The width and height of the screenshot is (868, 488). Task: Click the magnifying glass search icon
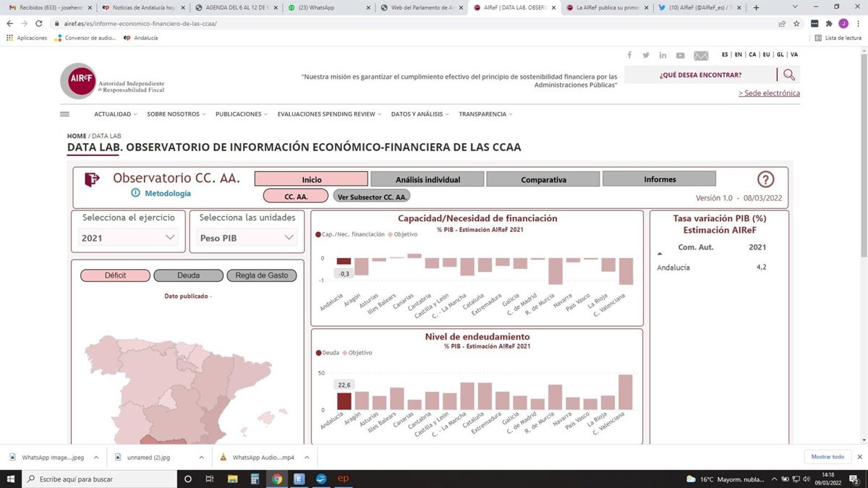click(x=789, y=74)
